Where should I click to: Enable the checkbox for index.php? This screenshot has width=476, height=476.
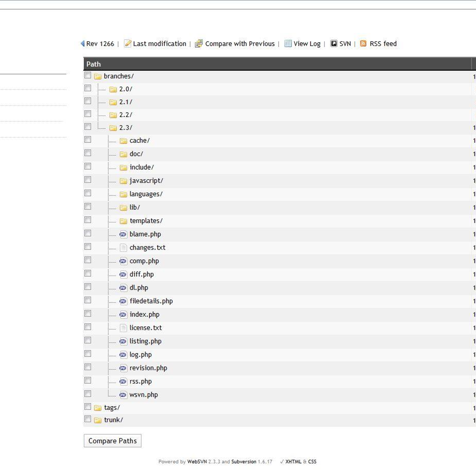click(88, 313)
